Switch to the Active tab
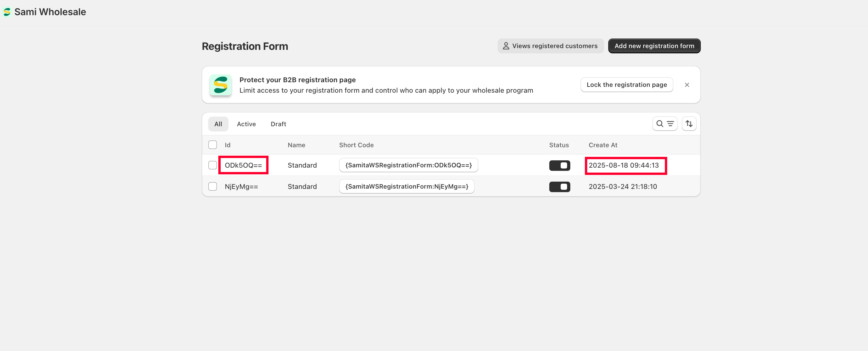The width and height of the screenshot is (868, 351). click(x=246, y=124)
